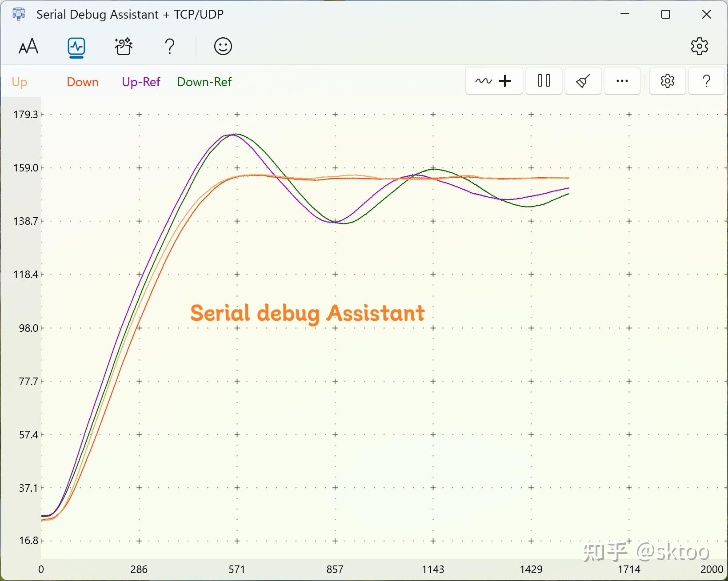Toggle the Up-Ref reference curve
Viewport: 728px width, 581px height.
pos(141,82)
